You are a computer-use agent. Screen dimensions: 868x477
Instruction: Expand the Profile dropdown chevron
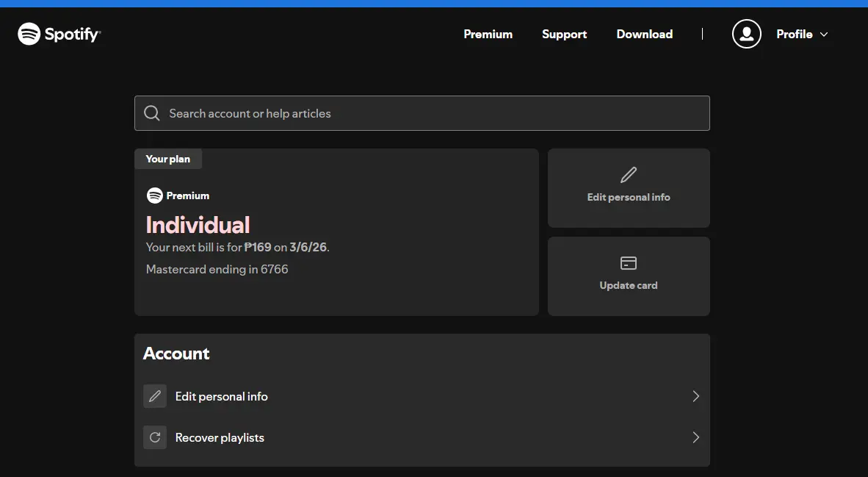click(824, 35)
